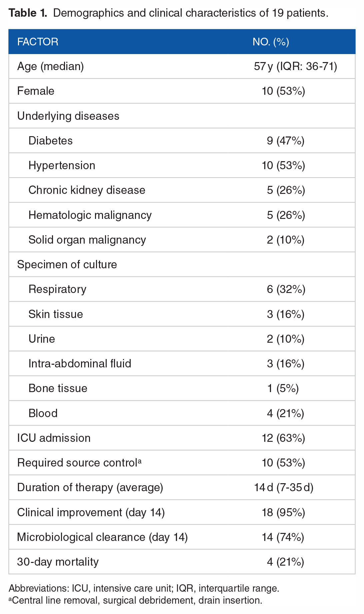The width and height of the screenshot is (364, 614).
Task: Click the Female row label
Action: coord(36,91)
